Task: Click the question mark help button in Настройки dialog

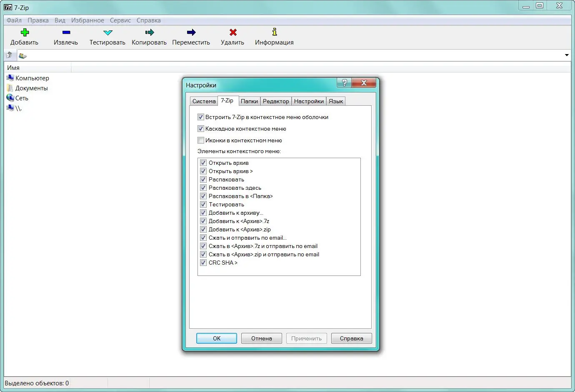Action: [x=344, y=83]
